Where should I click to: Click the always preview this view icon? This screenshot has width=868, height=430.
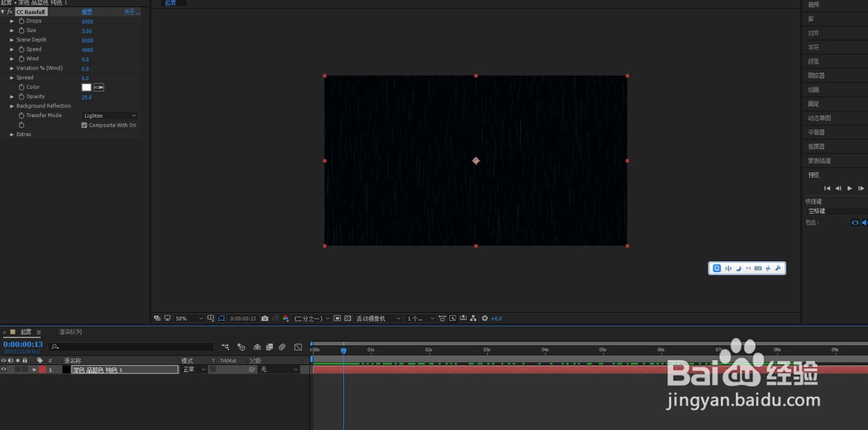coord(157,318)
